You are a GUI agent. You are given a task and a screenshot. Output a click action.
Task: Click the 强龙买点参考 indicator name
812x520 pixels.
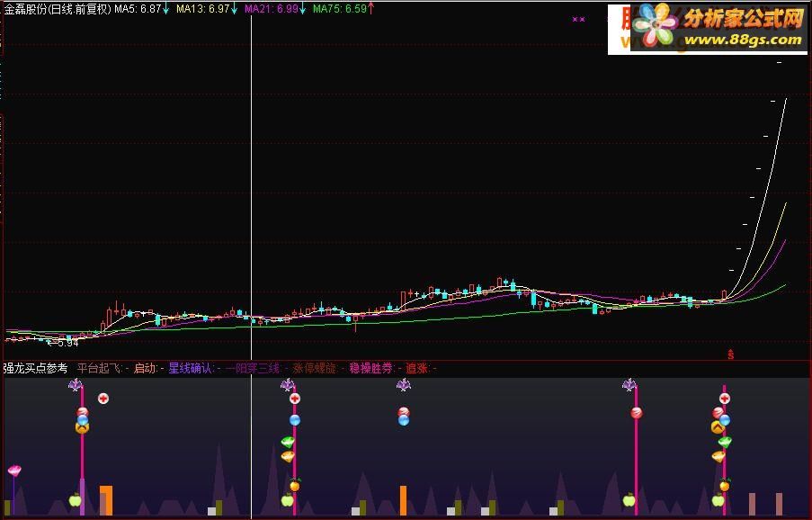(35, 368)
